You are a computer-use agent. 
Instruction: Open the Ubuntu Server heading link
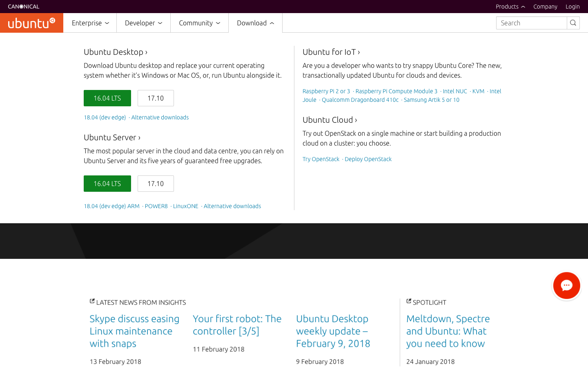click(112, 137)
